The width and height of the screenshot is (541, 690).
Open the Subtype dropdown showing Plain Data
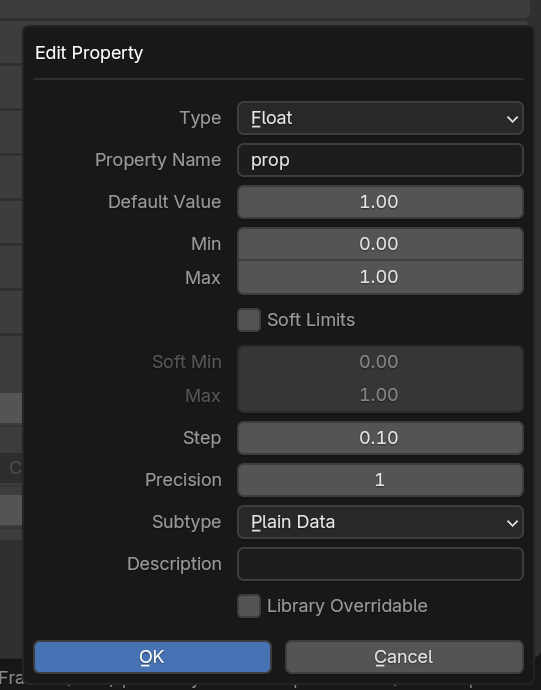pyautogui.click(x=380, y=522)
